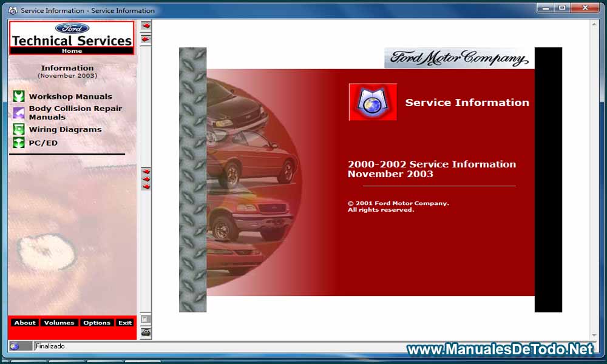Click the scrollbar down arrow at right
The height and width of the screenshot is (364, 607).
(x=594, y=335)
